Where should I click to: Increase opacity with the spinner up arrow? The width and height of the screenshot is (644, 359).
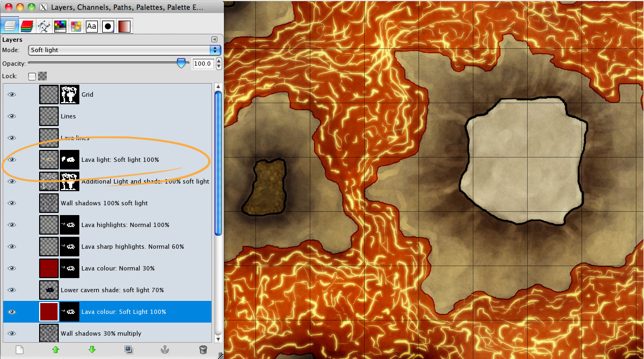[218, 60]
